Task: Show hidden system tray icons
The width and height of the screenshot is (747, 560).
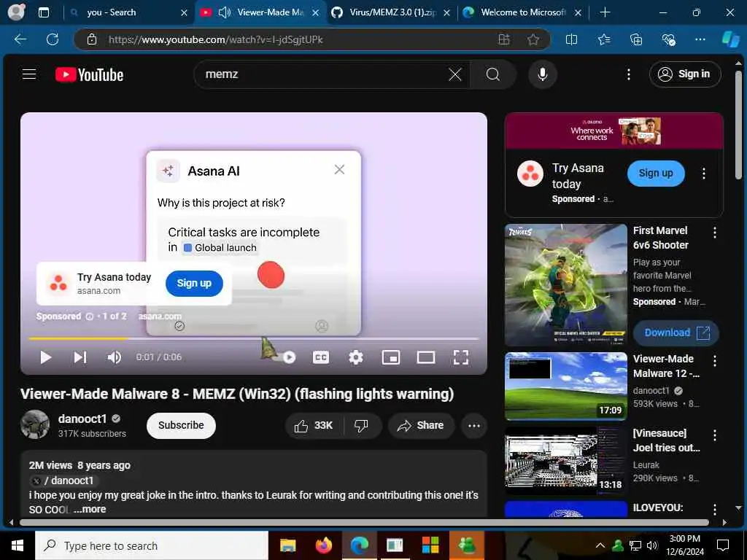Action: pyautogui.click(x=600, y=545)
